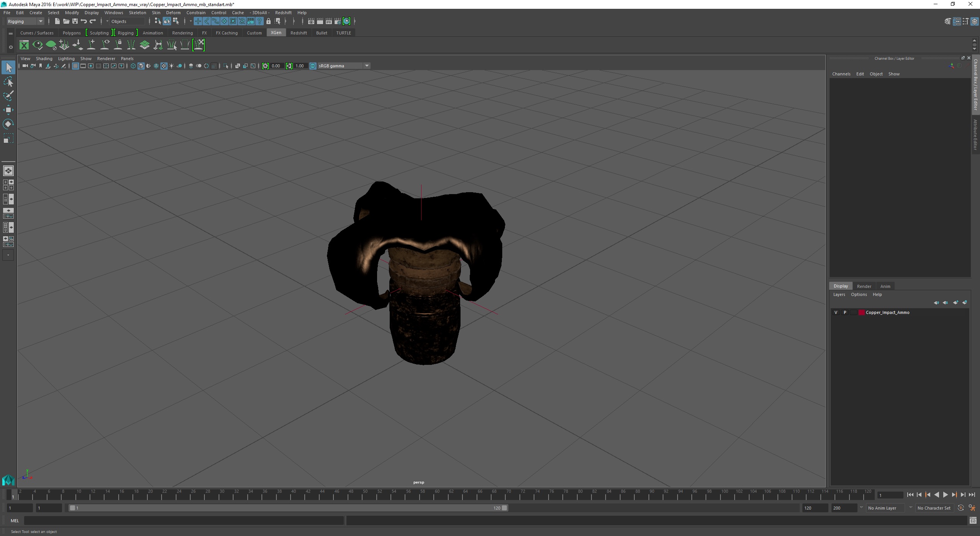The width and height of the screenshot is (980, 536).
Task: Create a new scene with New icon
Action: click(57, 21)
